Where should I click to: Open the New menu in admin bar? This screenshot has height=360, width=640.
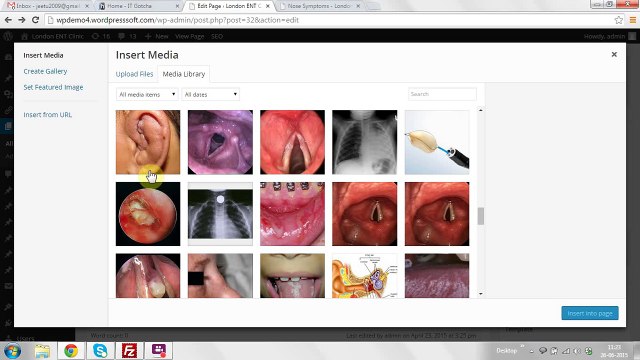[157, 36]
